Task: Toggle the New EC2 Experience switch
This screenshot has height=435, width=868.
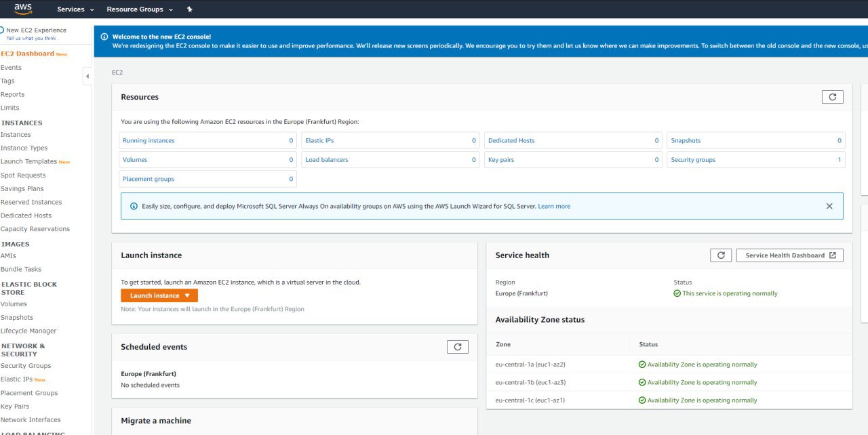Action: [2, 30]
